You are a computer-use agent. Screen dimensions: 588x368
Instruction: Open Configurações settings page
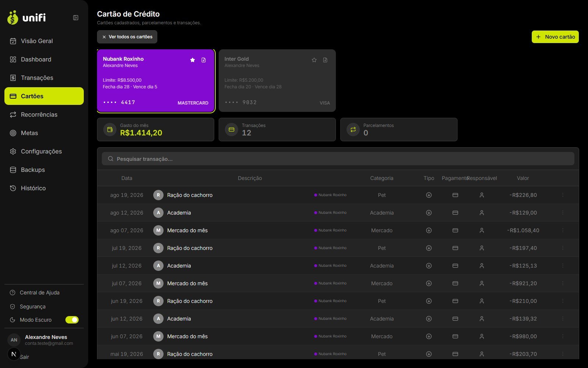tap(44, 151)
